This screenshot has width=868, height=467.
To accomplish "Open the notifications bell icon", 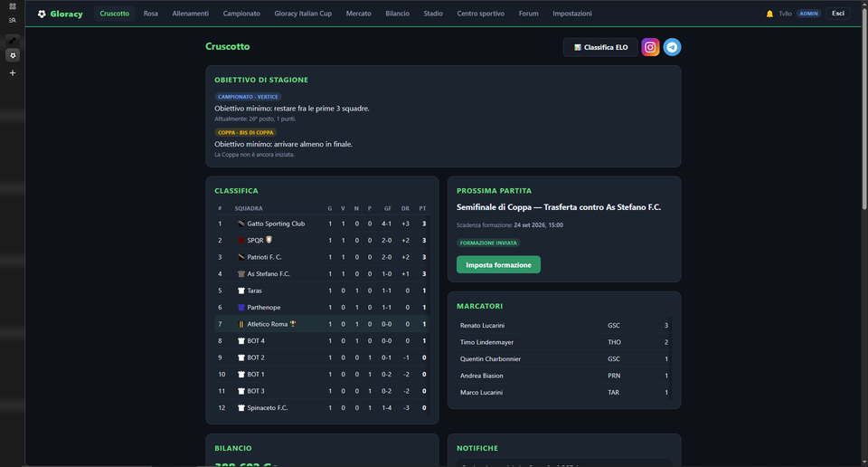I will pyautogui.click(x=769, y=14).
